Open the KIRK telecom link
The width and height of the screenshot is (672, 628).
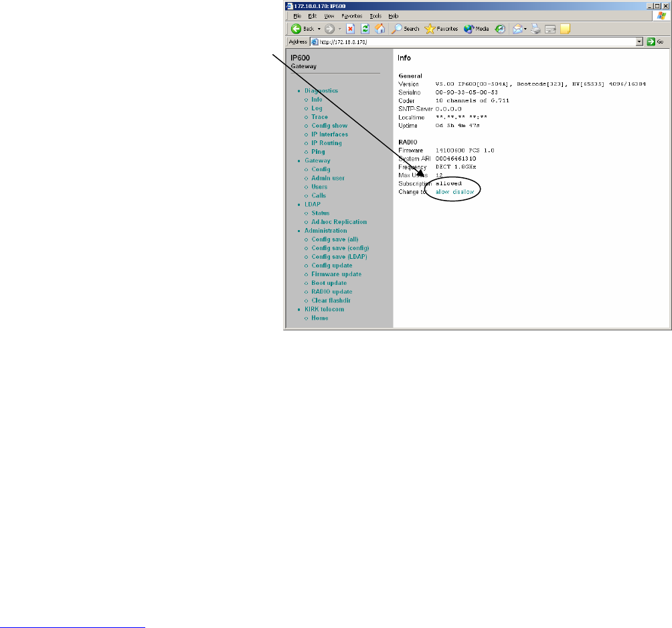click(324, 309)
